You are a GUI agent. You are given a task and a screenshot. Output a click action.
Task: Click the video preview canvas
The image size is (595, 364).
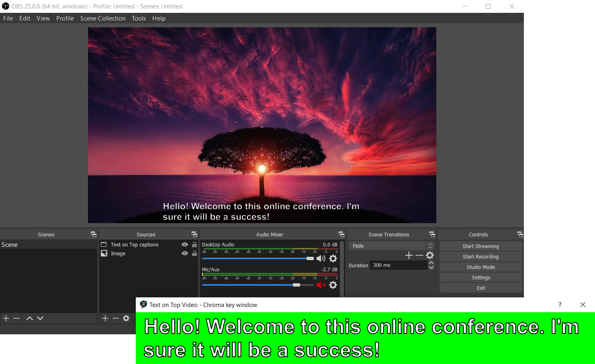pyautogui.click(x=262, y=125)
